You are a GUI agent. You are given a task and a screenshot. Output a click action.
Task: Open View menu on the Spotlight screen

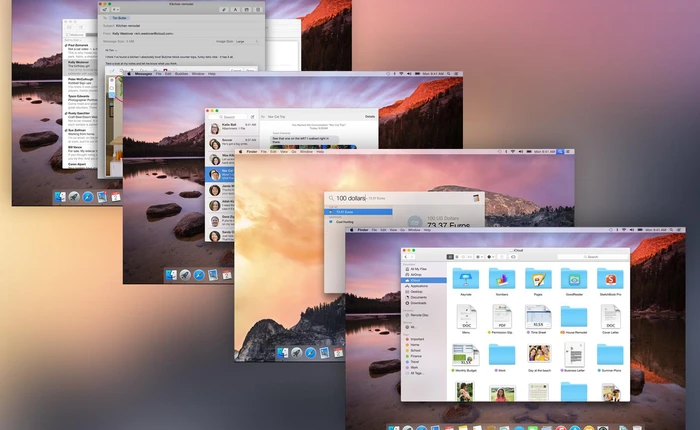(x=283, y=152)
